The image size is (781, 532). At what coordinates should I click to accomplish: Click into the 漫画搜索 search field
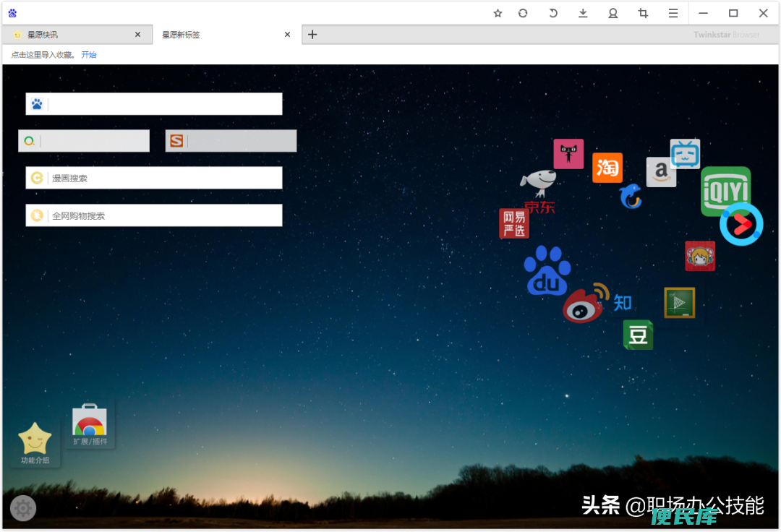[154, 178]
